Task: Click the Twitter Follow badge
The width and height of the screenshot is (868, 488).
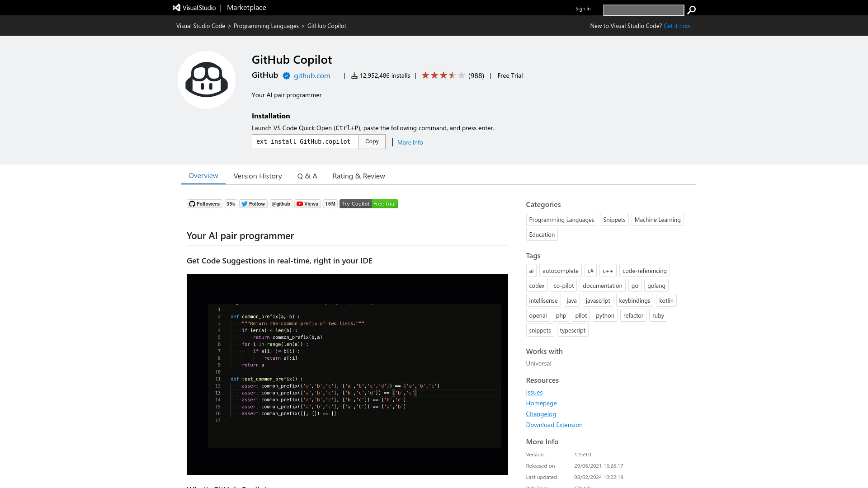Action: pyautogui.click(x=253, y=204)
